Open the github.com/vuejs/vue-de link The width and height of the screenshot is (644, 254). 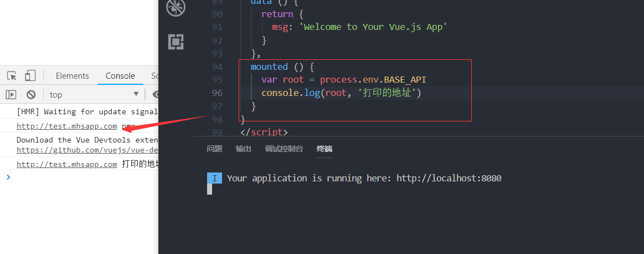[87, 150]
